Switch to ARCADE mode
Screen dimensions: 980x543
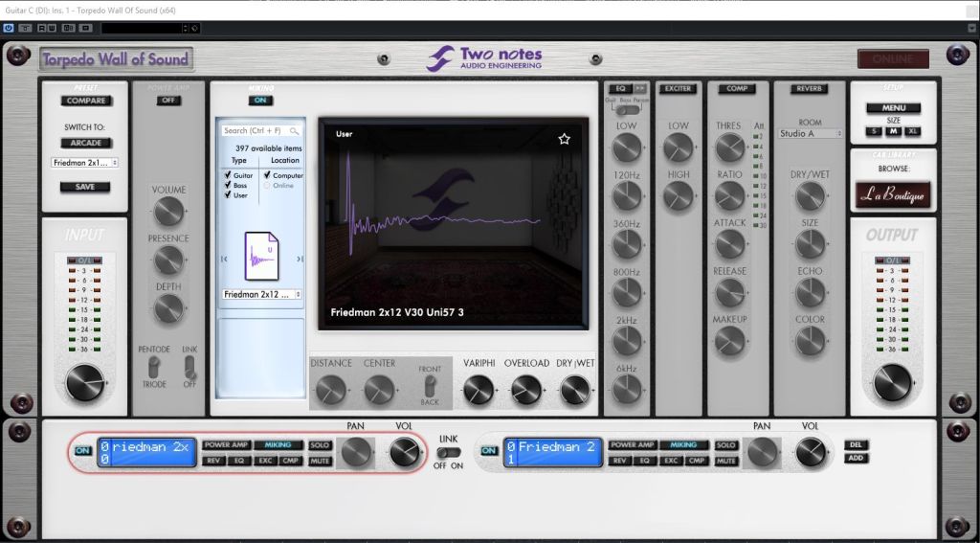tap(85, 143)
